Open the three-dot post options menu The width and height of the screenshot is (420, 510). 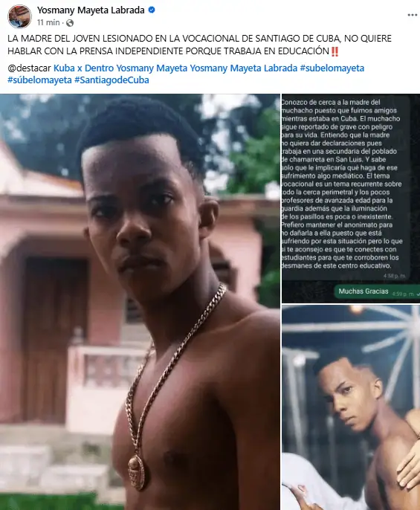(x=412, y=15)
